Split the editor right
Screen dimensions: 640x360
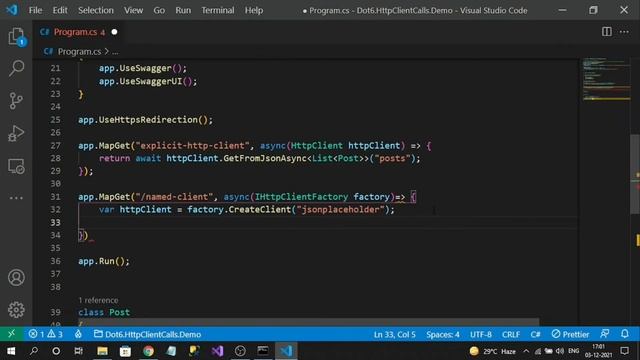point(607,31)
